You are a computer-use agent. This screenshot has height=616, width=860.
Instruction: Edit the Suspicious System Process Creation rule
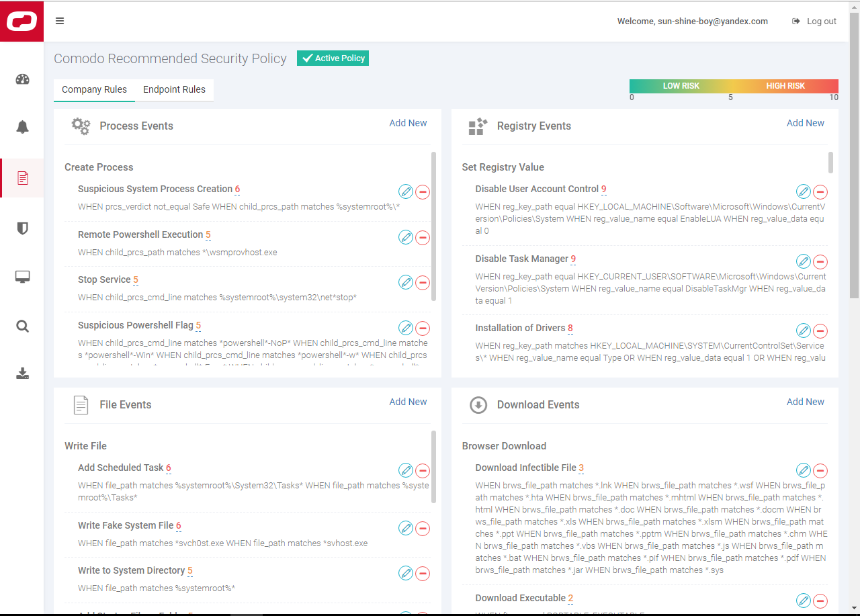click(406, 191)
